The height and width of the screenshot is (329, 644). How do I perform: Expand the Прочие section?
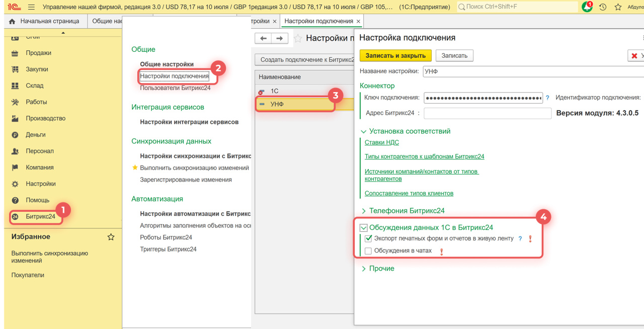(364, 269)
